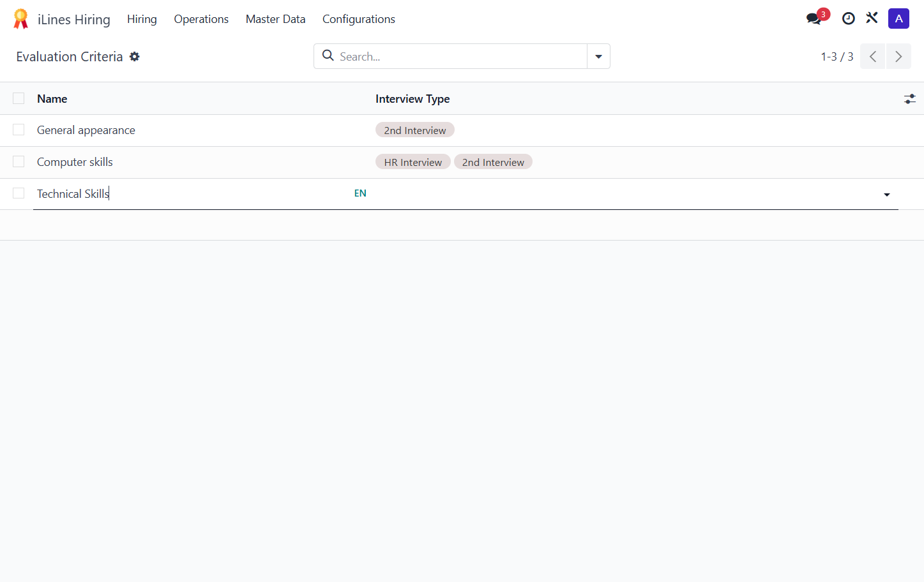924x582 pixels.
Task: Click the EN translation button
Action: coord(360,193)
